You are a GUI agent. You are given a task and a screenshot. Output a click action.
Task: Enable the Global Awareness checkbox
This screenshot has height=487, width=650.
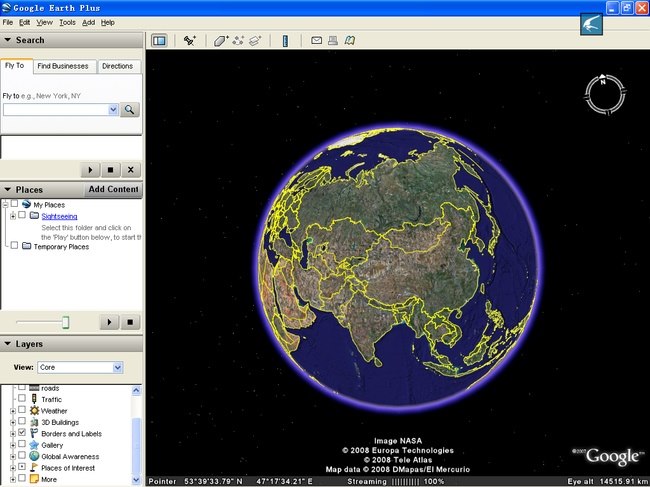tap(22, 456)
